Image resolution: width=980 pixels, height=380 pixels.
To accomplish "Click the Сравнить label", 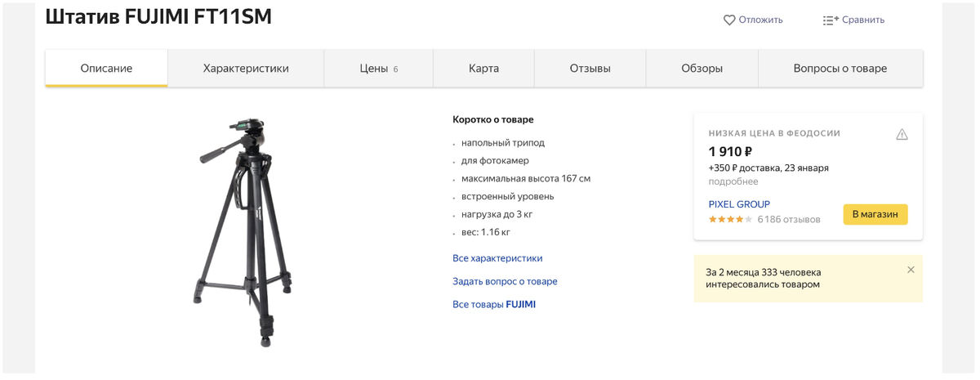I will pyautogui.click(x=864, y=20).
